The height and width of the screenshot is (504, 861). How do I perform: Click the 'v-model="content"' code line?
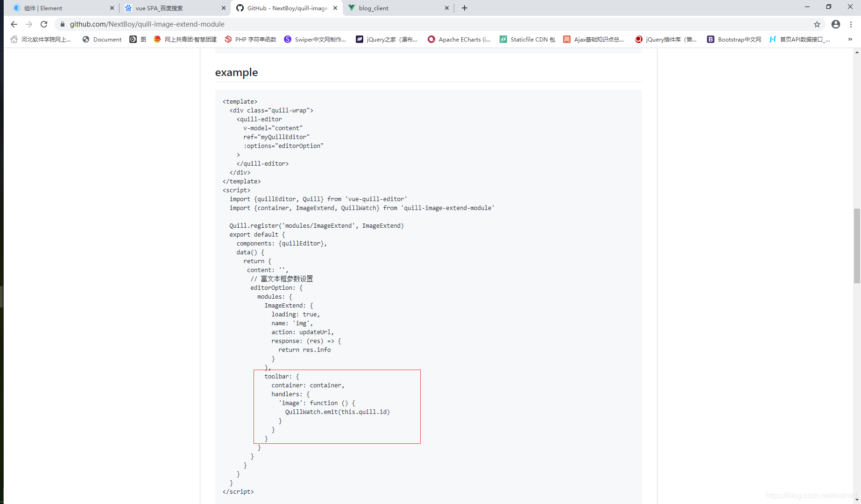click(x=273, y=128)
